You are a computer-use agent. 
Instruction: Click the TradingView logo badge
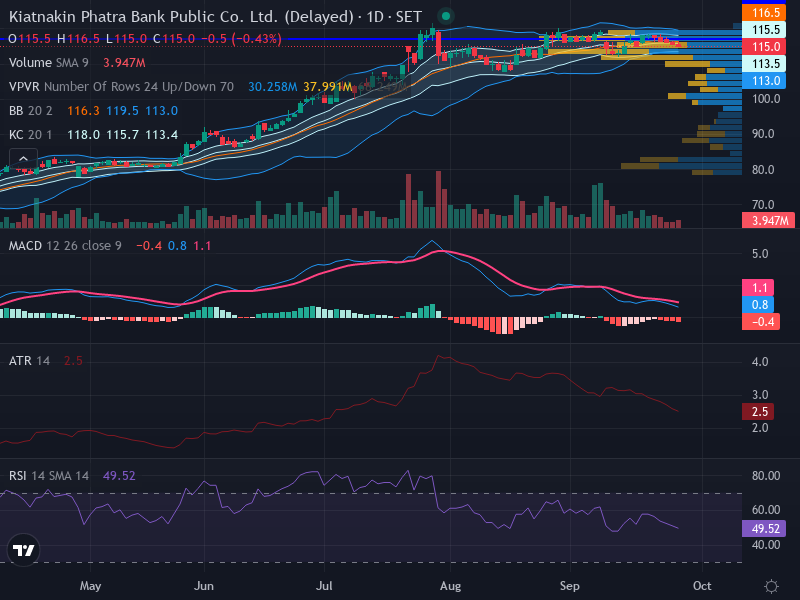[x=23, y=550]
